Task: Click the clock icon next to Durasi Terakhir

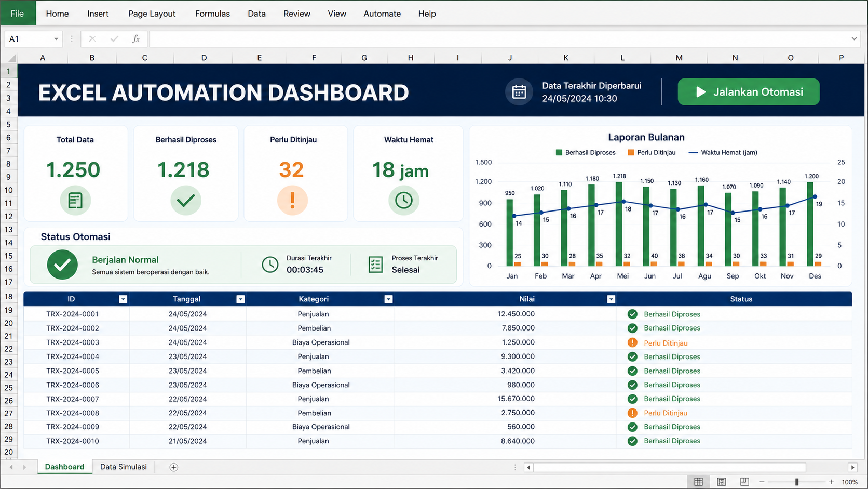Action: click(270, 265)
